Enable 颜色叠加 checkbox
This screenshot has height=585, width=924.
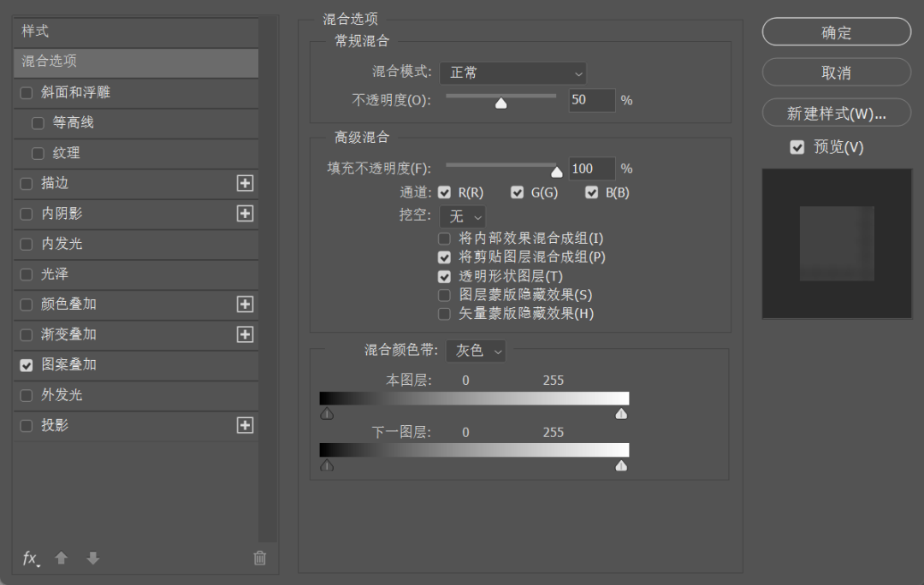[x=27, y=304]
